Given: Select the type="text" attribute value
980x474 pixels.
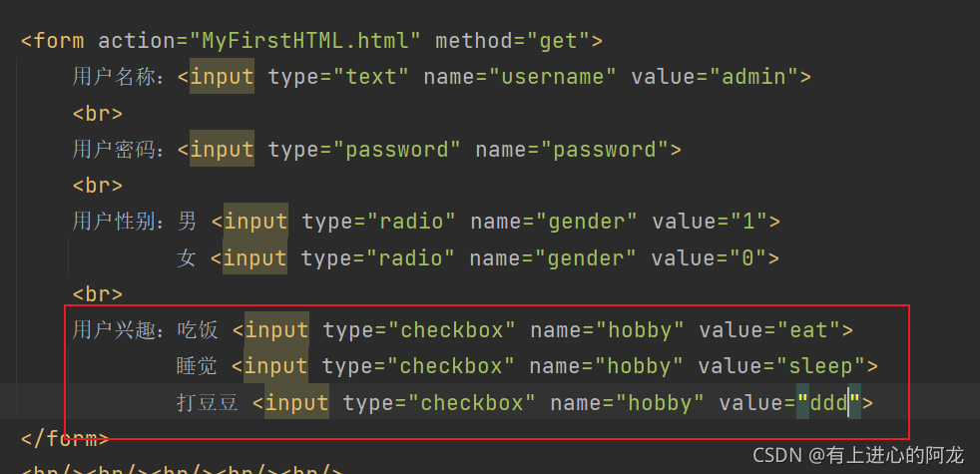Looking at the screenshot, I should pos(370,78).
